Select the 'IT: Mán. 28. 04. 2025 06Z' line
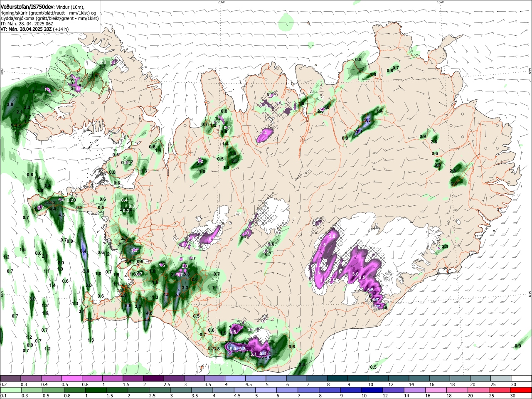532x399 pixels. (x=27, y=24)
